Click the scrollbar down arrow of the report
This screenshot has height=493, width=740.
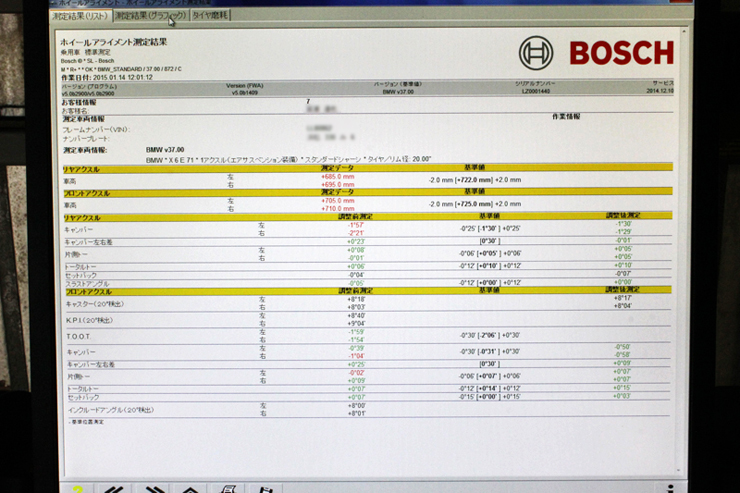[x=678, y=470]
